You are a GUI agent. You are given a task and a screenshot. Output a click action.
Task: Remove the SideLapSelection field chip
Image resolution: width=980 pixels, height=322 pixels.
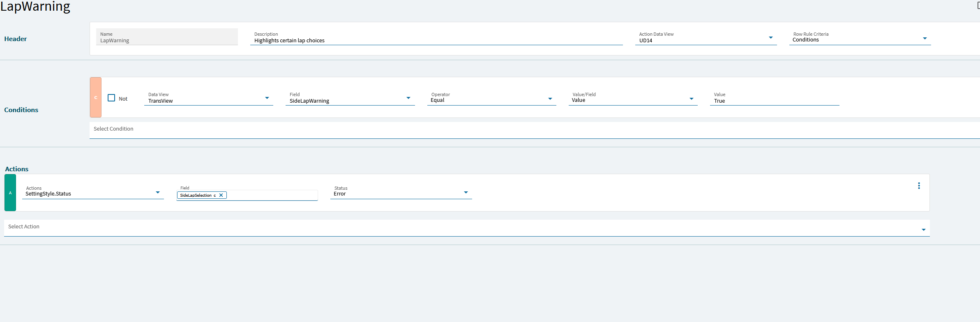point(221,195)
